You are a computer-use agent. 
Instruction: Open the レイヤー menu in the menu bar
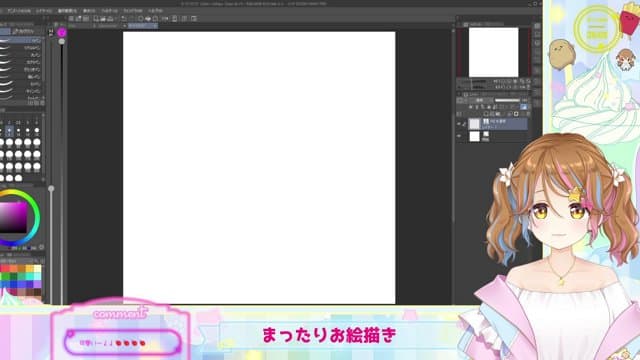click(x=44, y=11)
